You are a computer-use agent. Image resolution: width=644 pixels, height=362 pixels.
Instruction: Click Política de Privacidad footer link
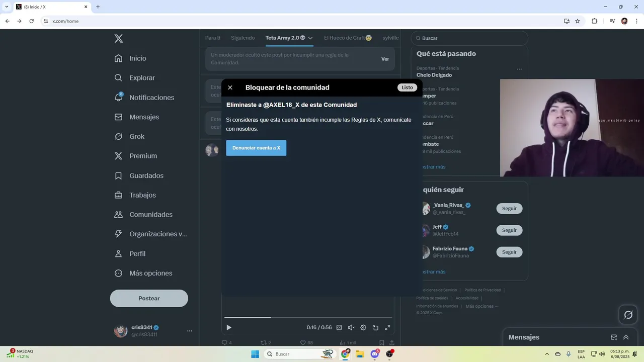482,290
